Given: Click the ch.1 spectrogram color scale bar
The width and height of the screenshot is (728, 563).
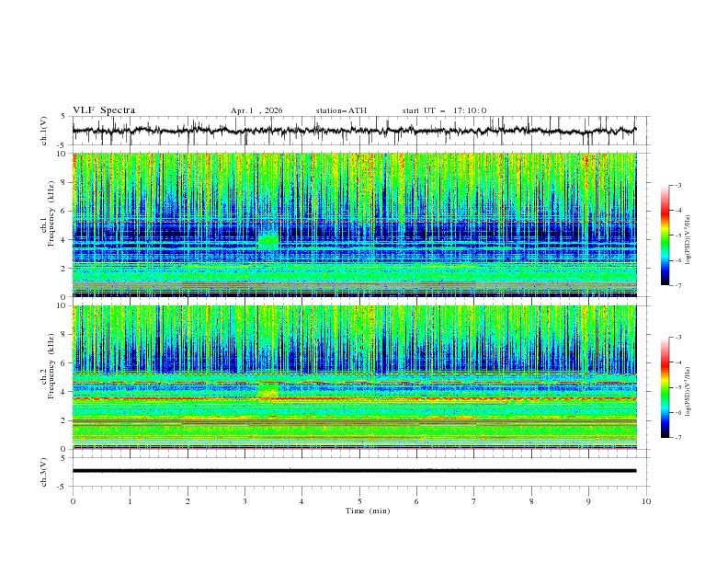Looking at the screenshot, I should point(665,236).
